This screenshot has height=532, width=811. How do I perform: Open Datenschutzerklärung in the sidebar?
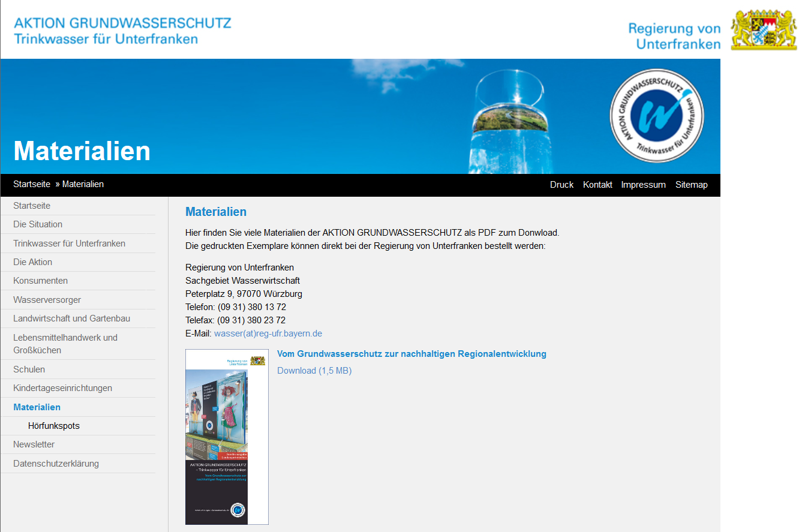(x=78, y=464)
